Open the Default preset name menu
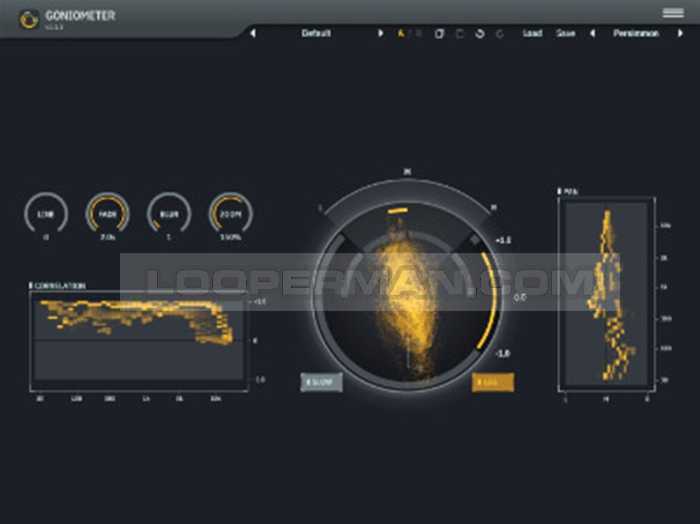 click(316, 33)
